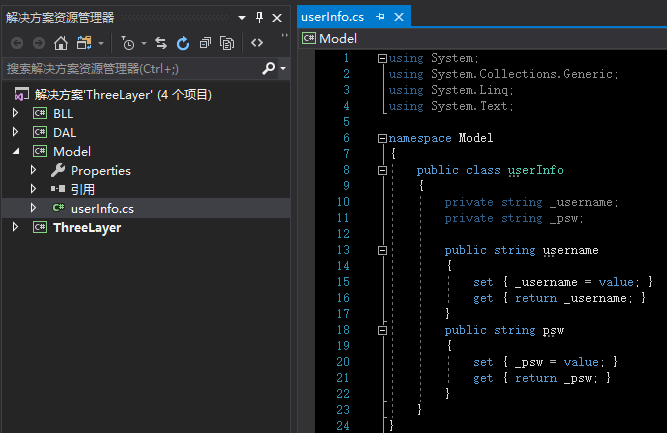Toggle auto-hide pin on Solution Explorer
The height and width of the screenshot is (433, 667).
pos(259,17)
